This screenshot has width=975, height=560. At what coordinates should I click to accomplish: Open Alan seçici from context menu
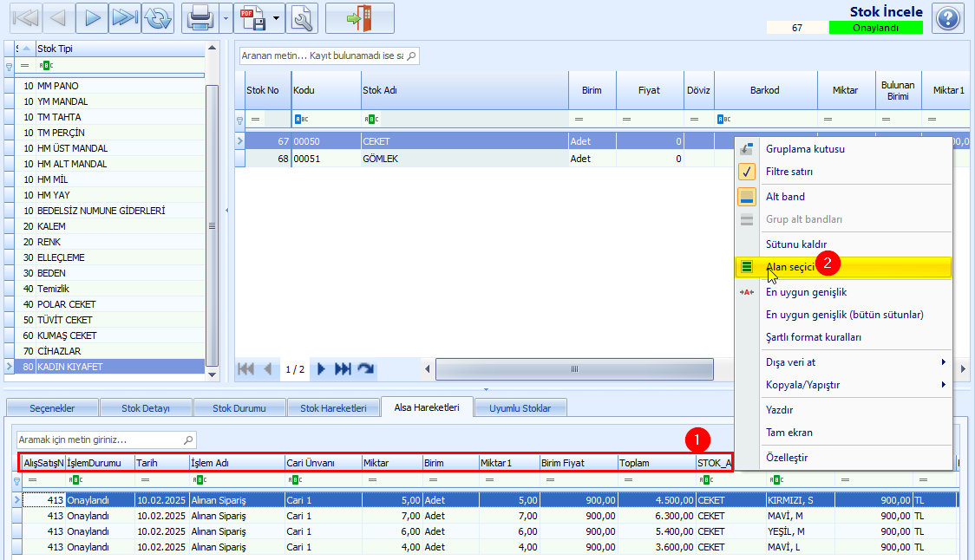point(843,267)
